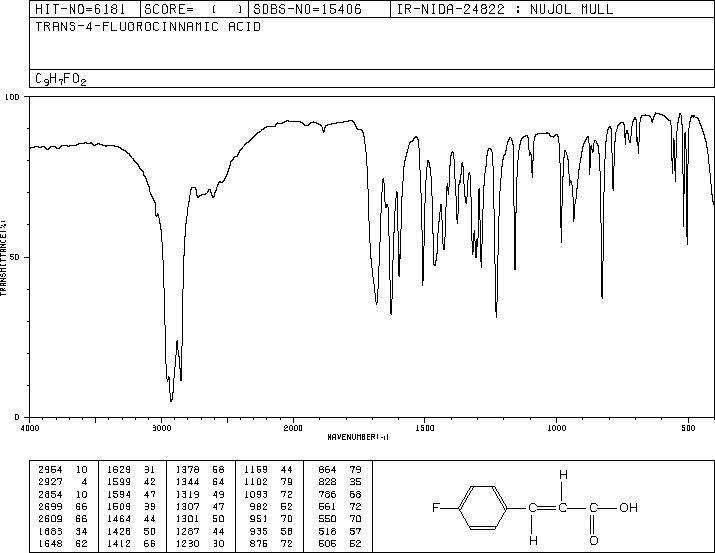The image size is (715, 553).
Task: Select the 982 peak entry in the table
Action: click(x=272, y=506)
